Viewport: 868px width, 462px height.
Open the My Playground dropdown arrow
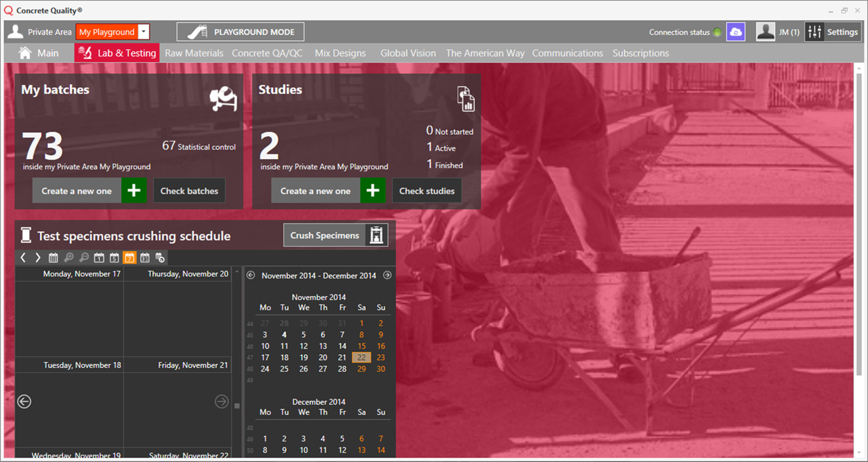(144, 32)
